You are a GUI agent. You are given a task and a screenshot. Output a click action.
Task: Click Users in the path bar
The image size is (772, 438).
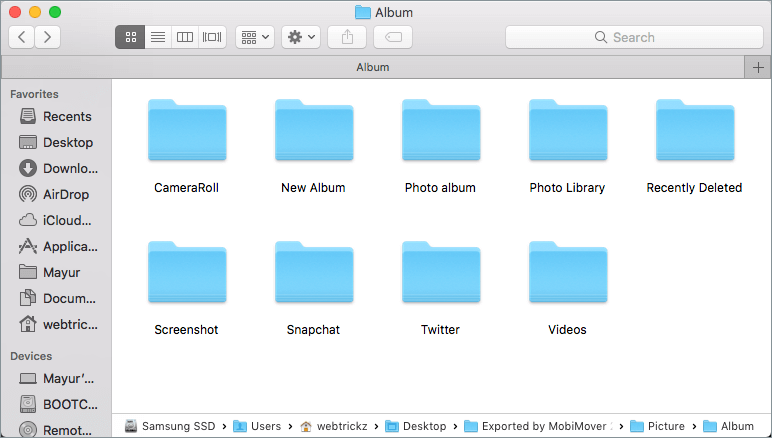tap(257, 426)
